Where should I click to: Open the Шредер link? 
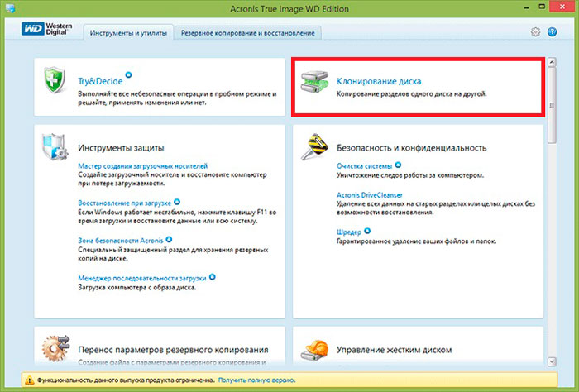click(349, 232)
